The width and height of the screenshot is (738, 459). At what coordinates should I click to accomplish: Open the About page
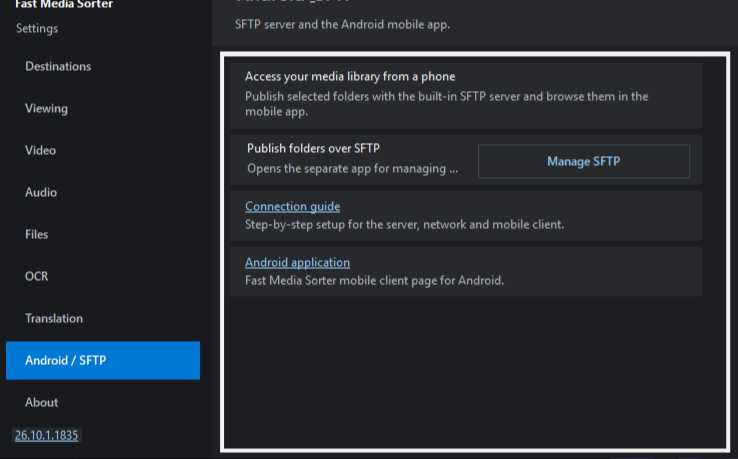pos(103,402)
